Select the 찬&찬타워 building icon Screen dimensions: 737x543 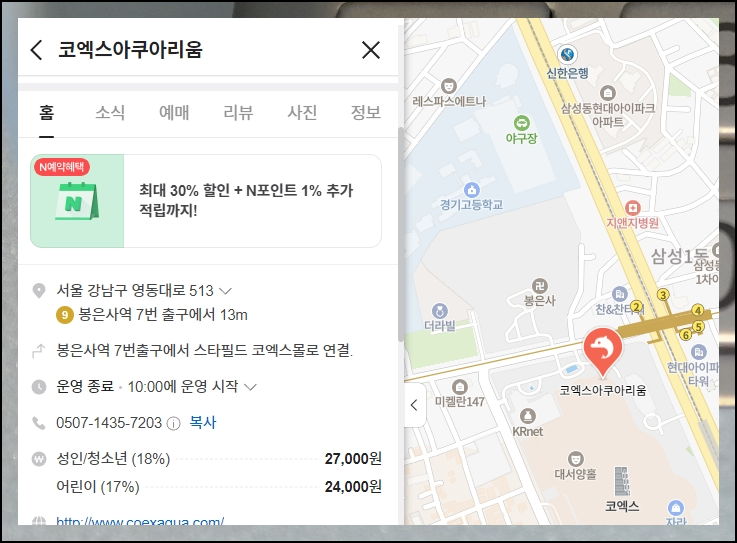(x=619, y=294)
